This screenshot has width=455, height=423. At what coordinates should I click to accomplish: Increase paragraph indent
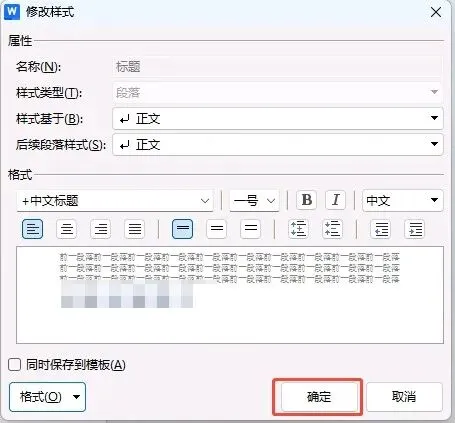click(x=415, y=229)
